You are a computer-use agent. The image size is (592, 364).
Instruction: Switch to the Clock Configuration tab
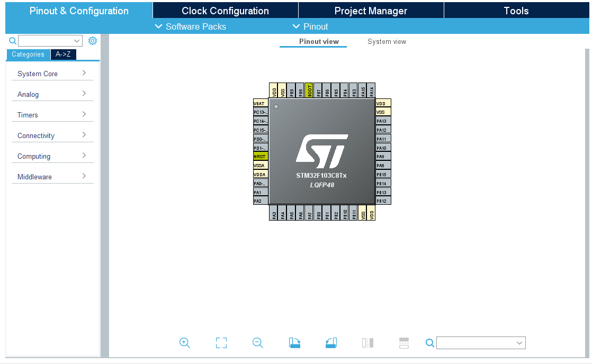(225, 11)
